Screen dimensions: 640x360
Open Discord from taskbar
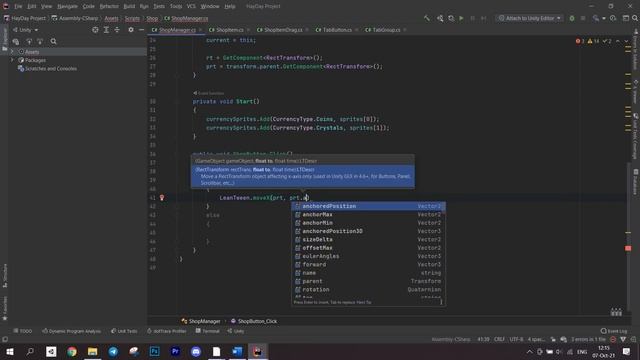pos(196,351)
